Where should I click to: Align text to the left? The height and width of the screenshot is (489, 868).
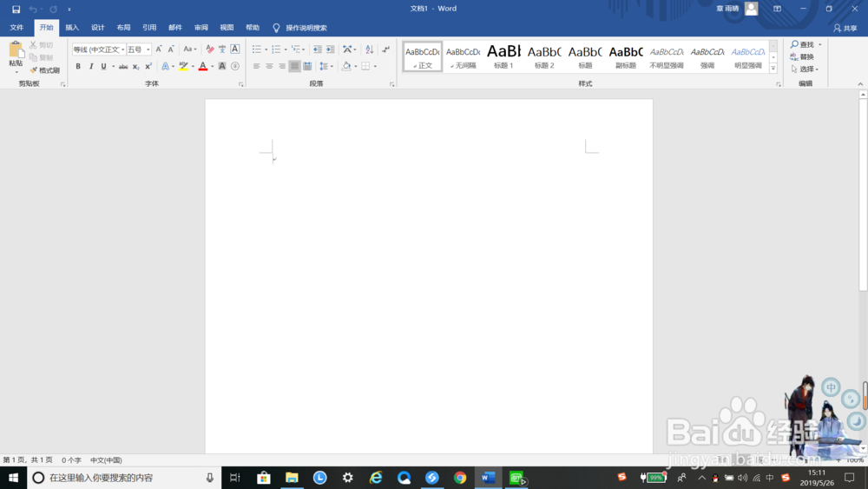256,67
